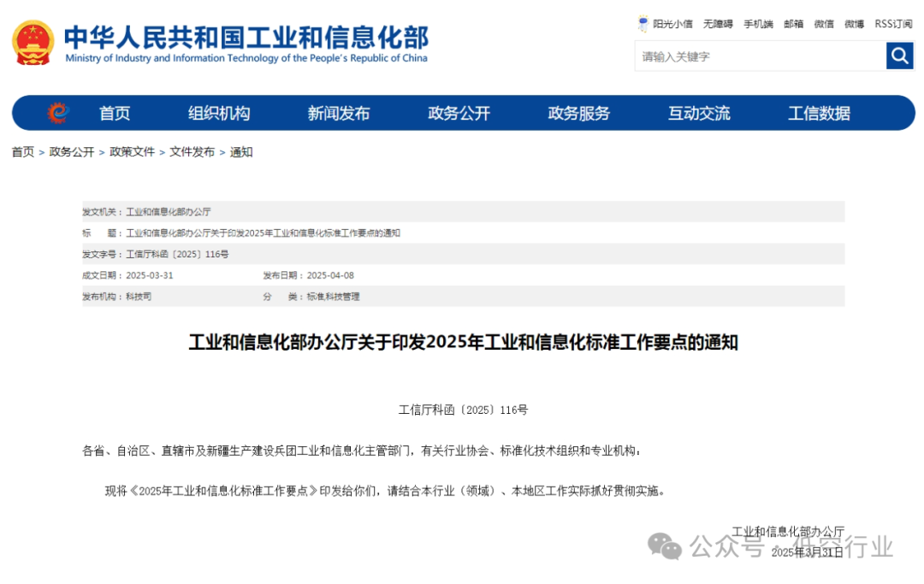
Task: Open the 互动交流 menu
Action: point(698,112)
